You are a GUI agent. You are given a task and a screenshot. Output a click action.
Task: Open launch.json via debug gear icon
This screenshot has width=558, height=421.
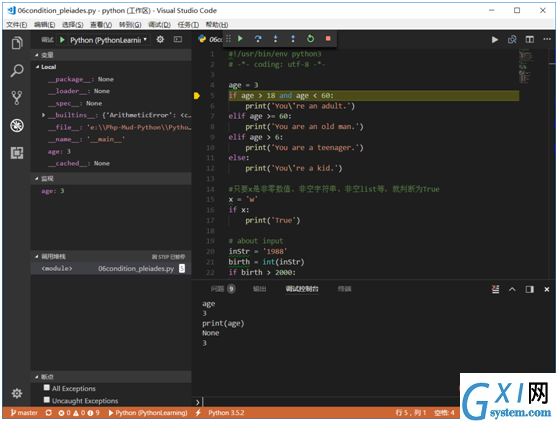point(160,40)
